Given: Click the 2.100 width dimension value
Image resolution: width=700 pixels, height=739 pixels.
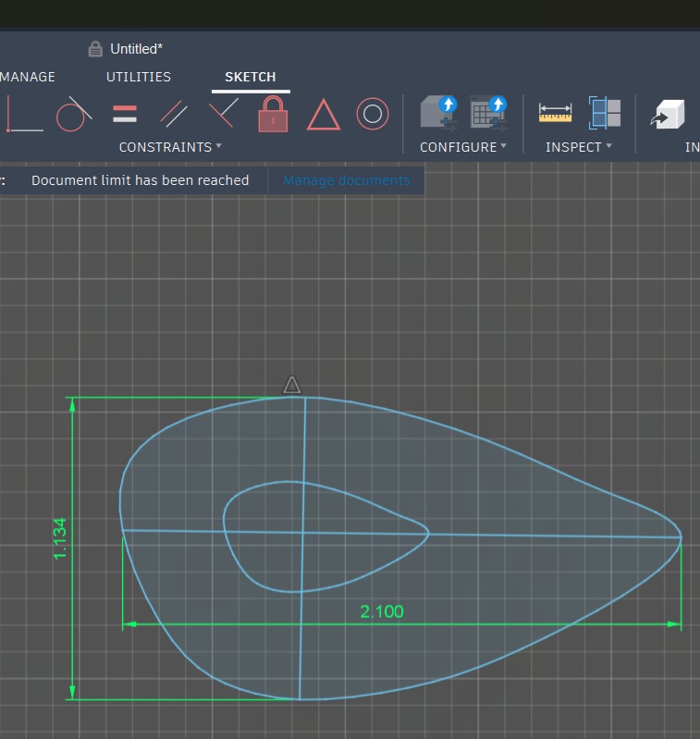Looking at the screenshot, I should [382, 611].
